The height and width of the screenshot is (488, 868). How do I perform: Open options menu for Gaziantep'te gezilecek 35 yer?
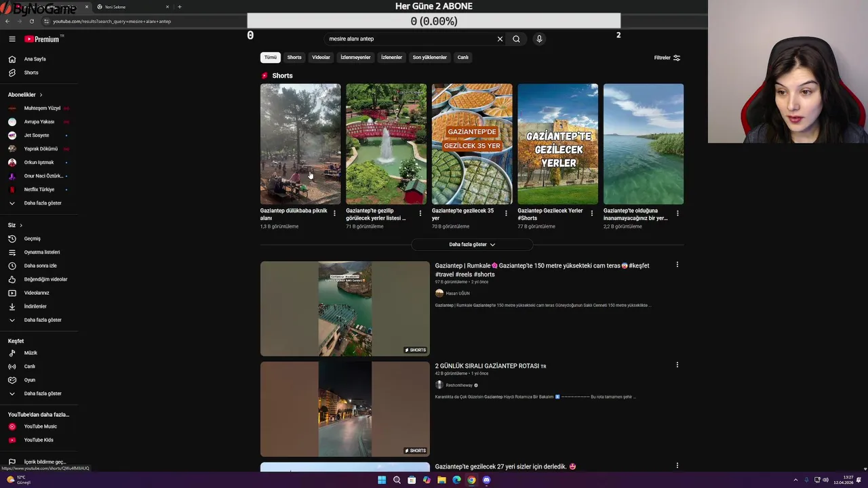(x=506, y=213)
